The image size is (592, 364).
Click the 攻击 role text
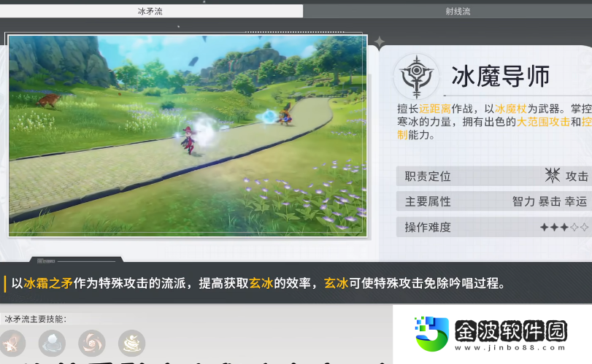coord(577,176)
